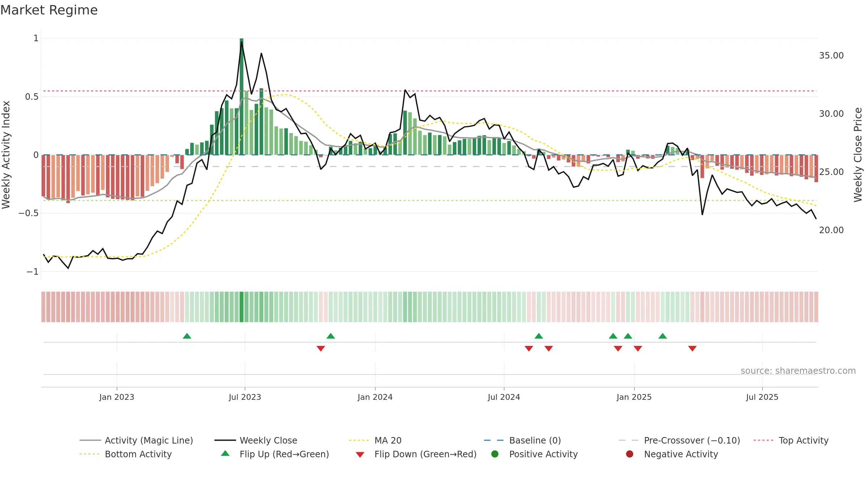The image size is (868, 488).
Task: Click the Jan 2023 x-axis label
Action: (x=117, y=397)
